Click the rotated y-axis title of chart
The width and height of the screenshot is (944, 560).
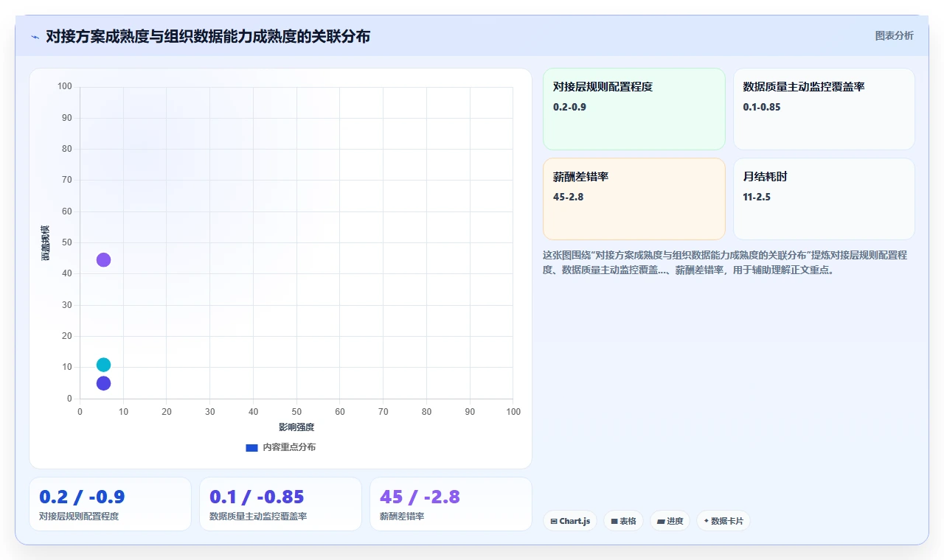(x=45, y=242)
